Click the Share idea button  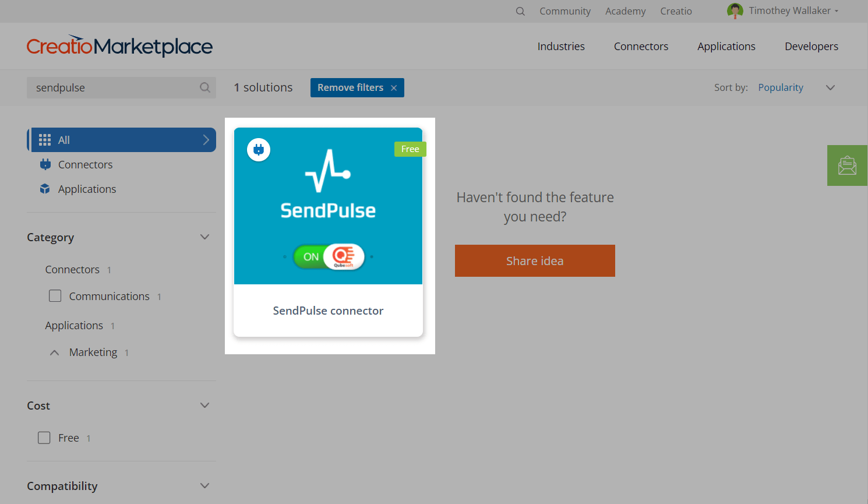point(535,261)
